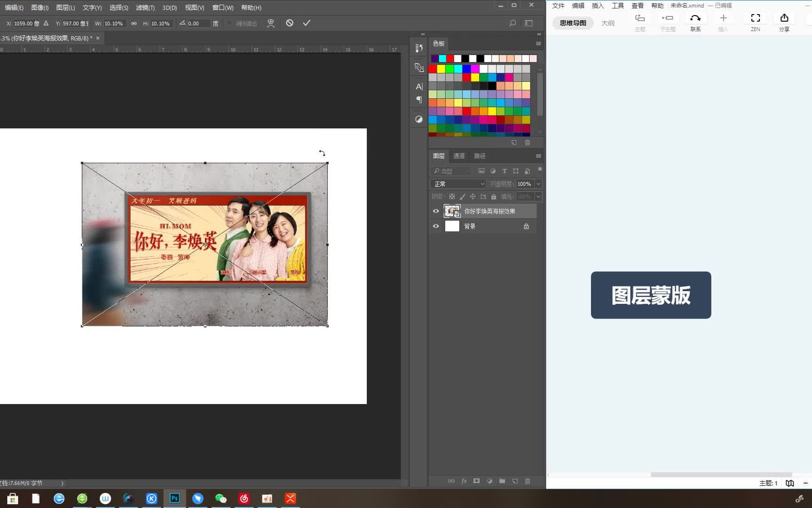Open the Photoshop search icon

[513, 23]
